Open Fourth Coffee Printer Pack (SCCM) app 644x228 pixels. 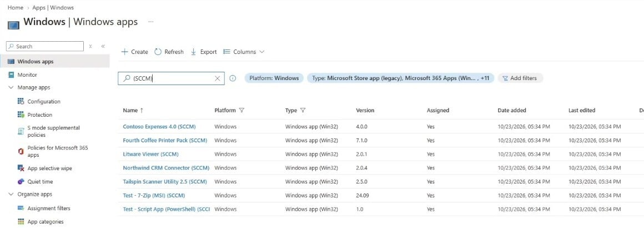(x=165, y=140)
